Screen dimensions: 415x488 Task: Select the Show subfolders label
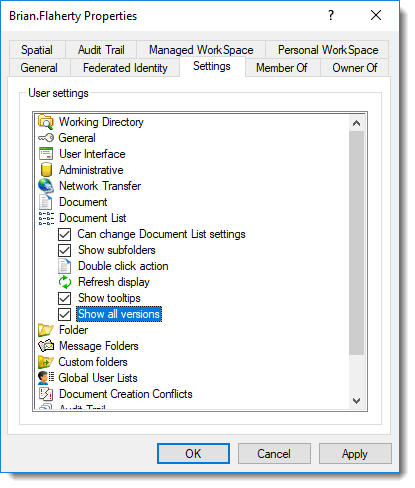(117, 250)
